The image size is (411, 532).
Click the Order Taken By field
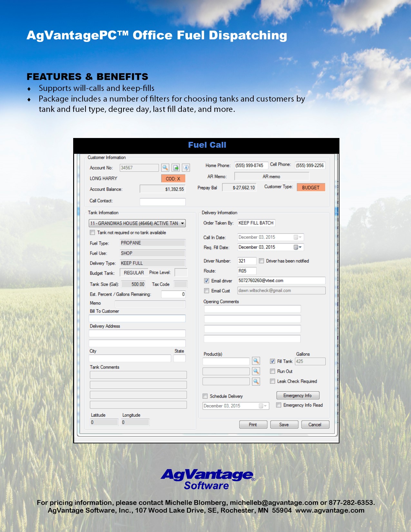(256, 223)
